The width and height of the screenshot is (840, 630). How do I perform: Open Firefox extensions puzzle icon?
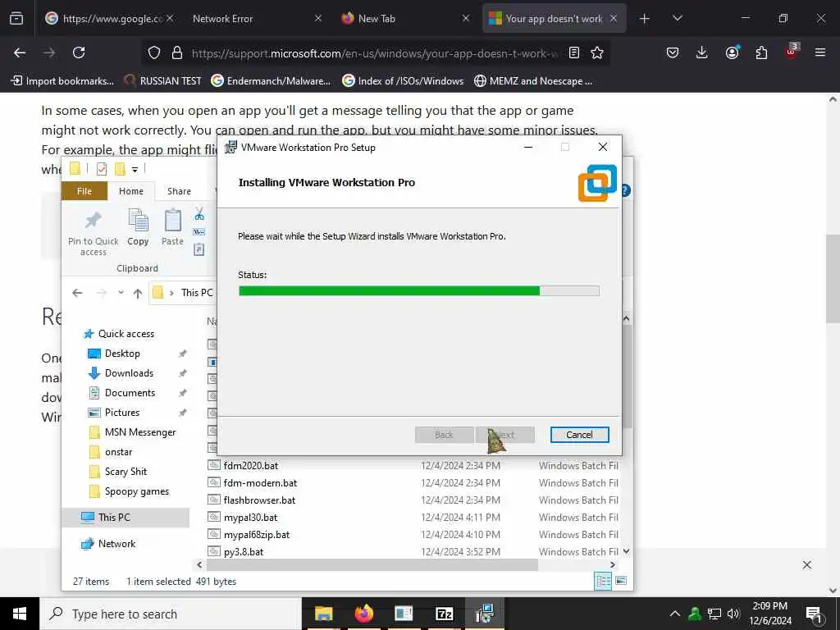[761, 52]
